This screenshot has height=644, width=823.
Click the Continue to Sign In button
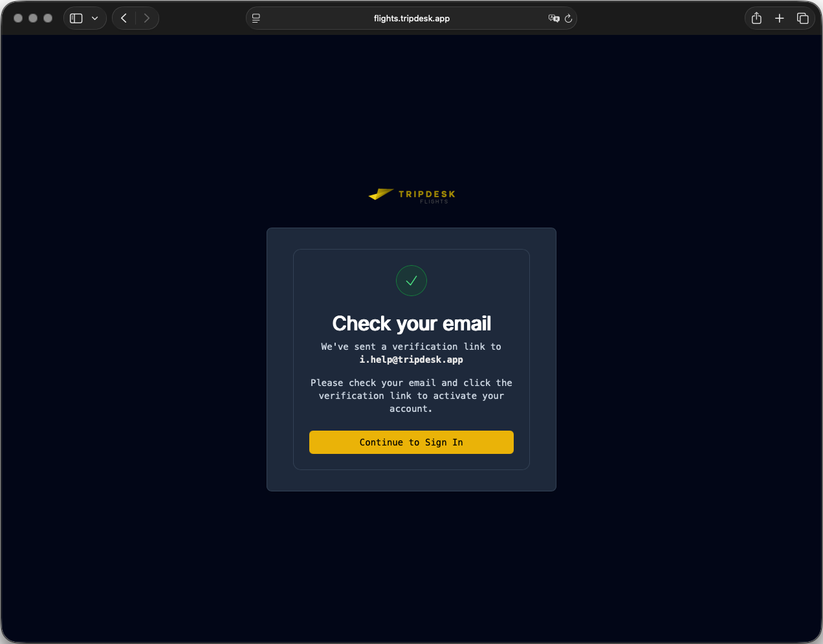click(411, 442)
